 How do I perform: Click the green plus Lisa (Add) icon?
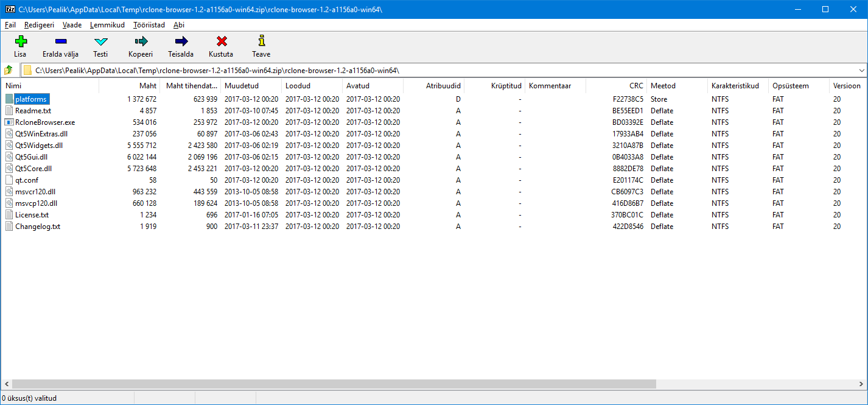tap(21, 41)
